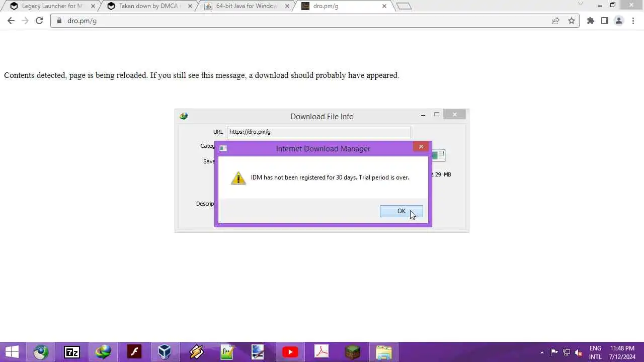Click the 'Contents detected' page message
The height and width of the screenshot is (362, 644).
[x=201, y=75]
